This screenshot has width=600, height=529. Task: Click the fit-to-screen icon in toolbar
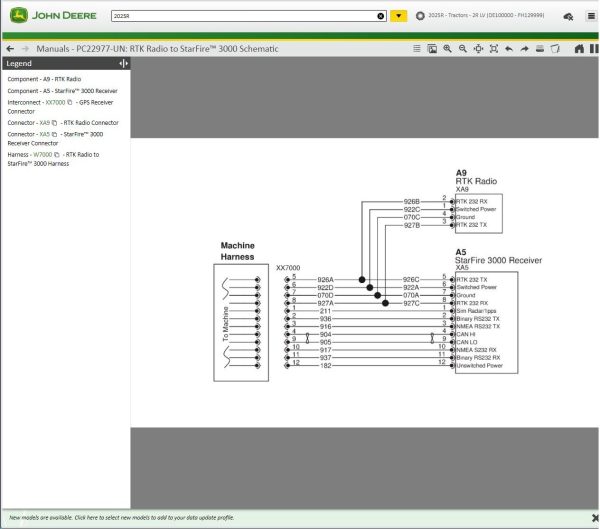click(x=494, y=49)
